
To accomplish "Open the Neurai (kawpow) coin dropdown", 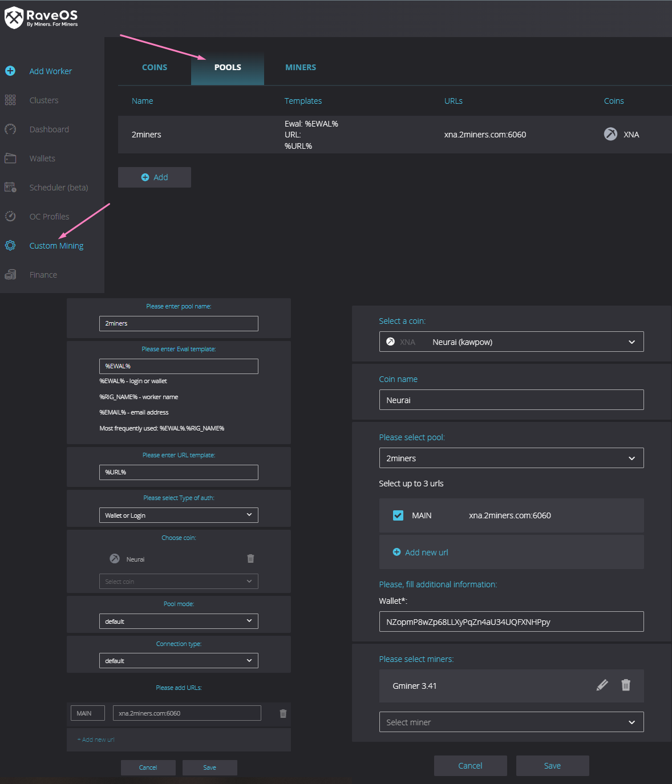I will [x=511, y=342].
